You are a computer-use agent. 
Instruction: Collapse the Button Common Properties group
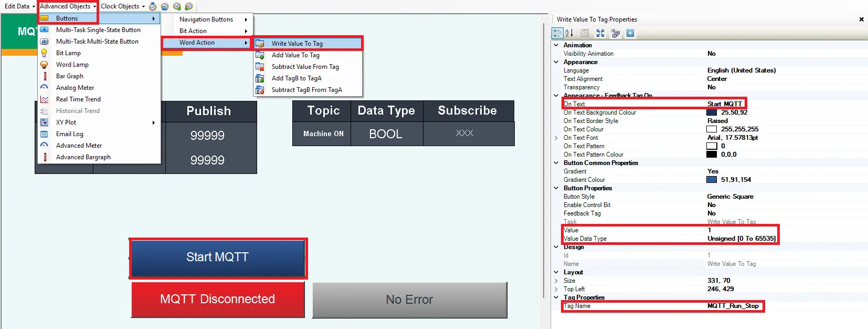[556, 163]
